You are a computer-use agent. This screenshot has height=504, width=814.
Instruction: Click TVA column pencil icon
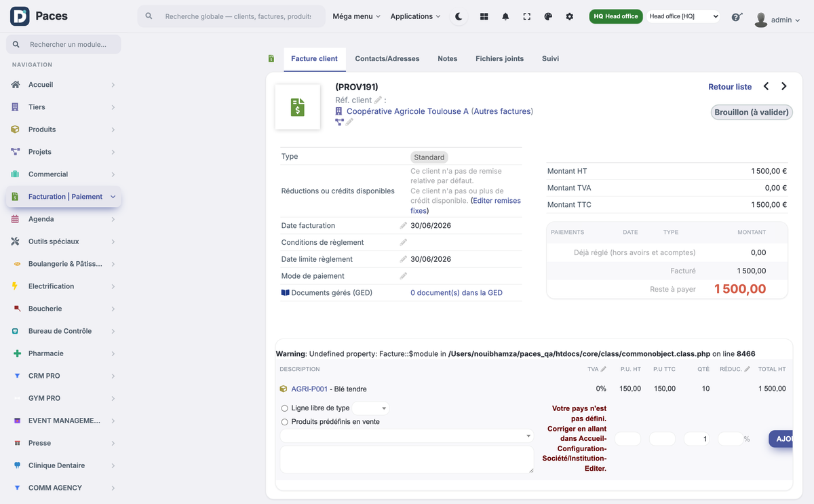604,369
